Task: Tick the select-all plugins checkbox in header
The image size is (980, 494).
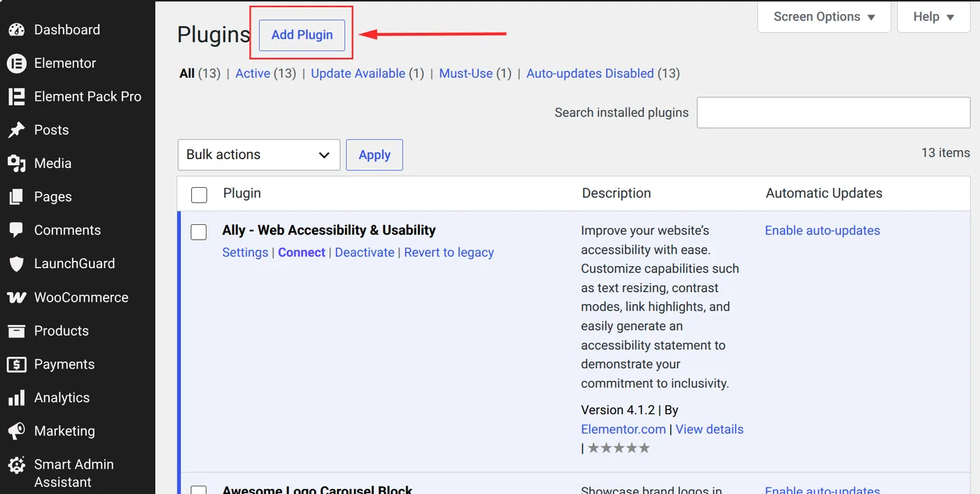Action: (x=199, y=195)
